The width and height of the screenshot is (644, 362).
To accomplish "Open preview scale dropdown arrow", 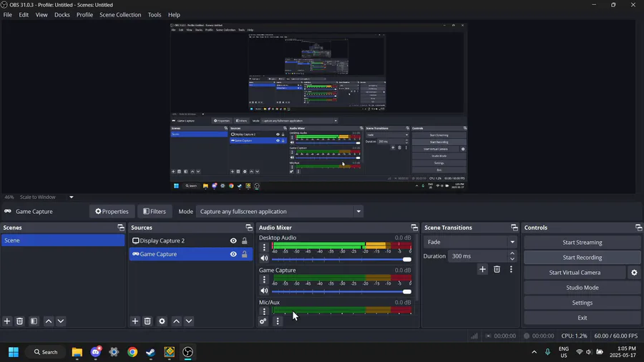I will (71, 197).
